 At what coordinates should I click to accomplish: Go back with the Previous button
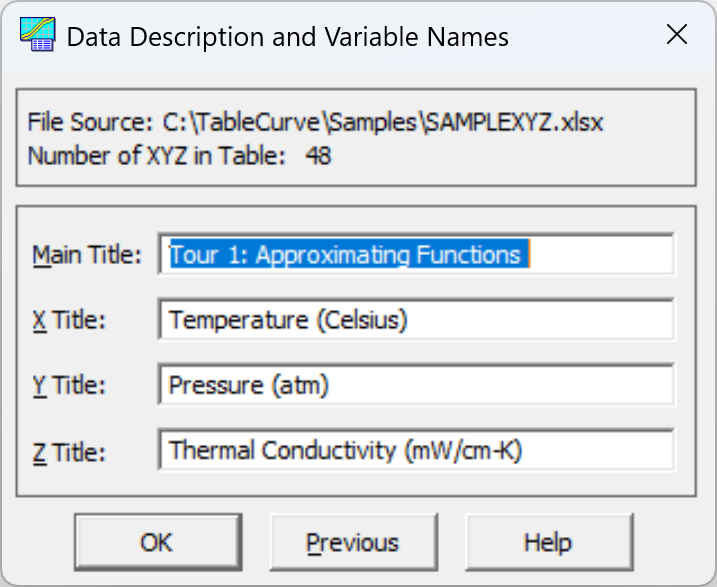[353, 542]
